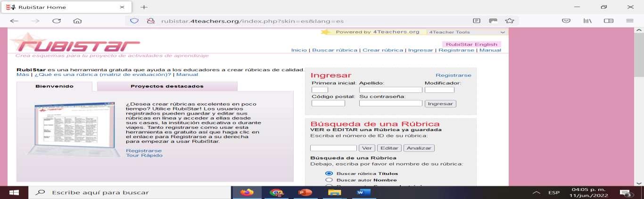The image size is (644, 199).
Task: Toggle reader view icon in address bar
Action: pos(477,21)
